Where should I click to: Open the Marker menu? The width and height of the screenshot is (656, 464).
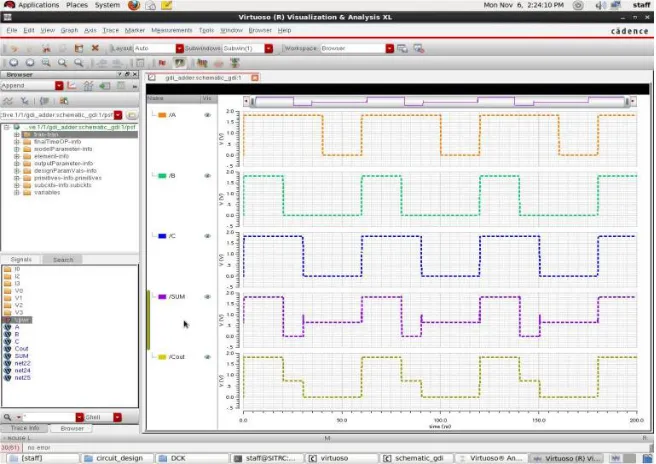[x=135, y=30]
